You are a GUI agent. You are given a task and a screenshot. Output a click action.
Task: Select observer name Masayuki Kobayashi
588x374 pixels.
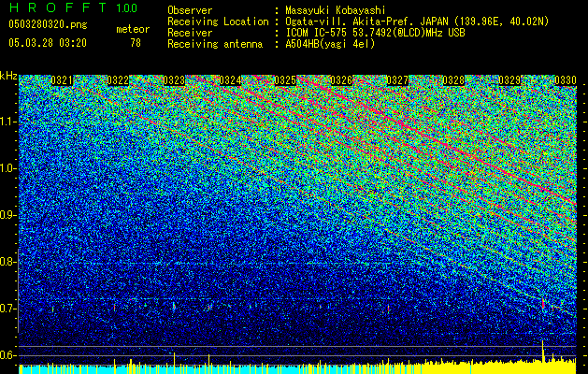tap(336, 10)
